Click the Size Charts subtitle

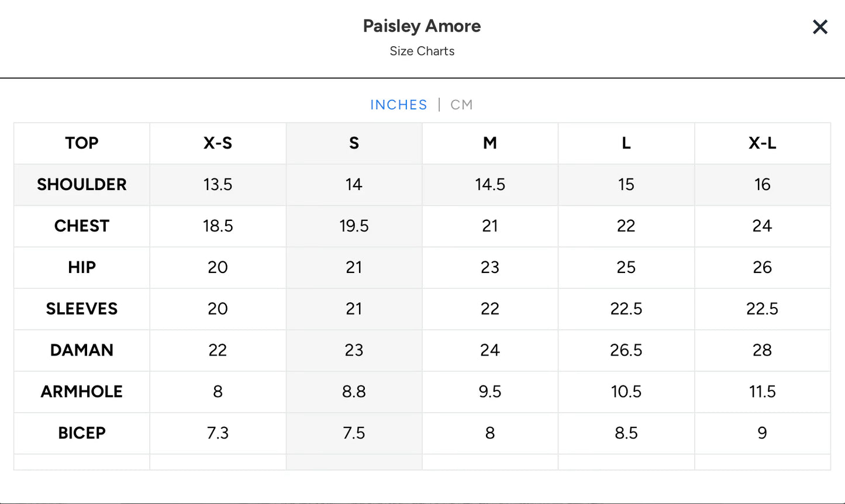coord(422,51)
